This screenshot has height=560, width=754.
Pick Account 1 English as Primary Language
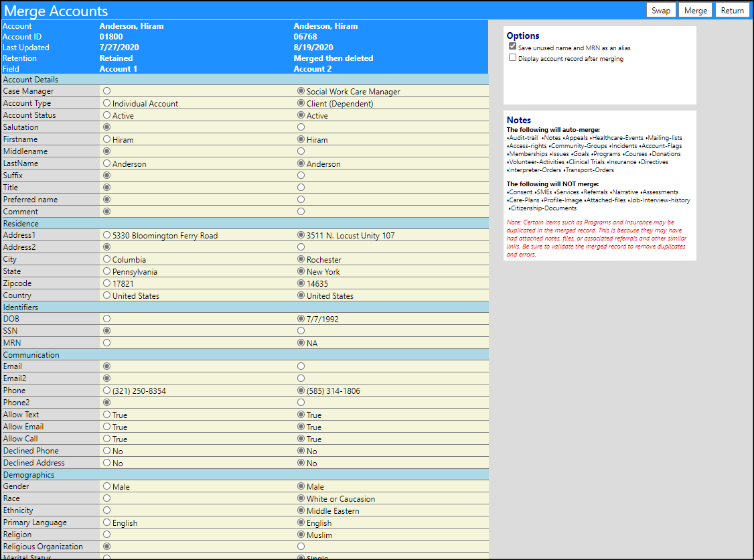(x=106, y=522)
